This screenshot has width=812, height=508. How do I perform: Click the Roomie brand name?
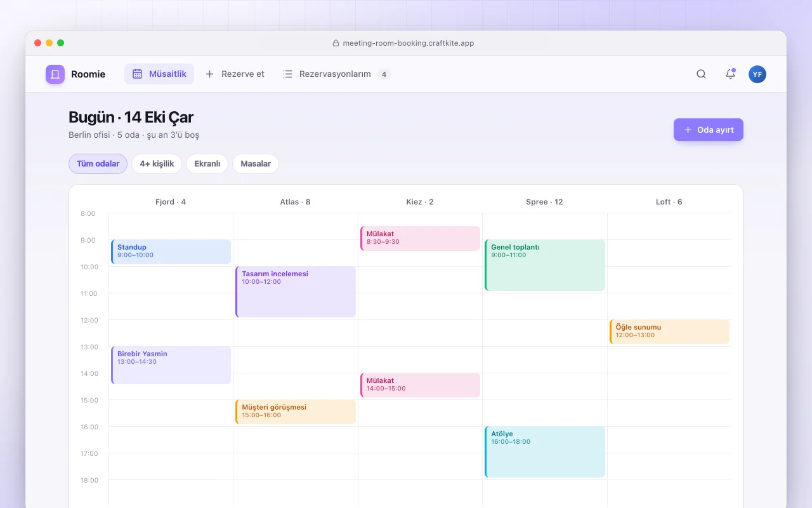pyautogui.click(x=88, y=74)
